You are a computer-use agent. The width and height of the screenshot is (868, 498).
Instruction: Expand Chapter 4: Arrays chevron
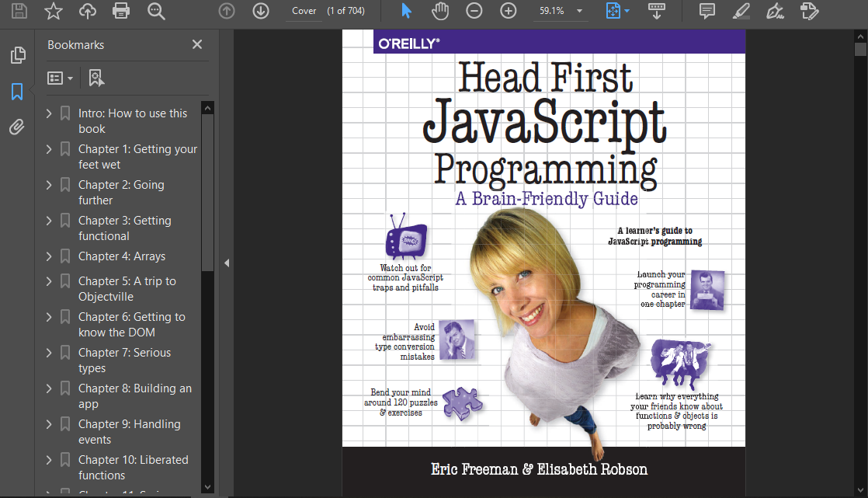(x=49, y=256)
